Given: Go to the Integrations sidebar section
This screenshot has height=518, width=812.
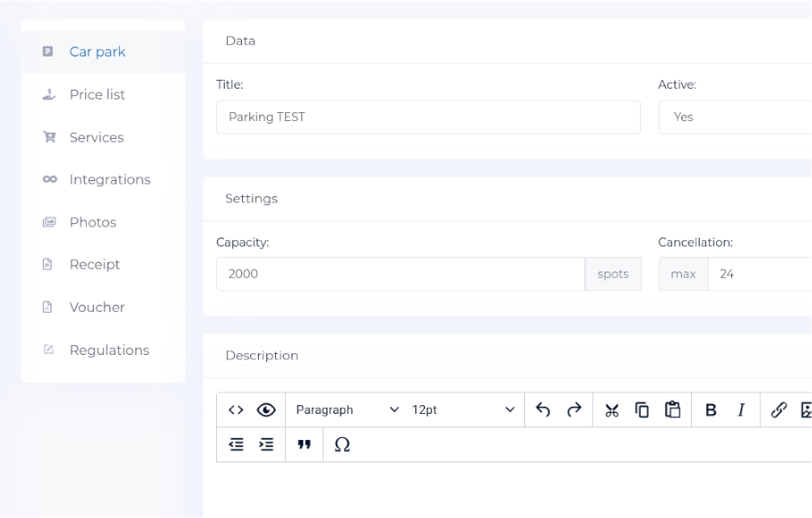Looking at the screenshot, I should (109, 179).
